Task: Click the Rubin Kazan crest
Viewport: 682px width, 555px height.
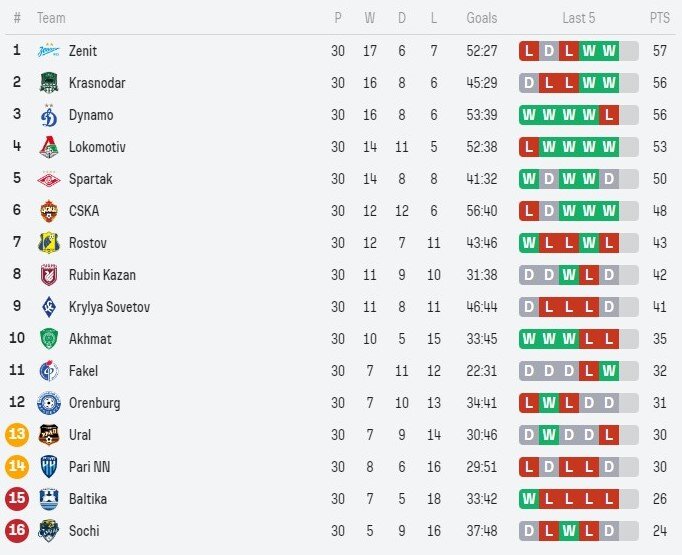Action: tap(49, 275)
